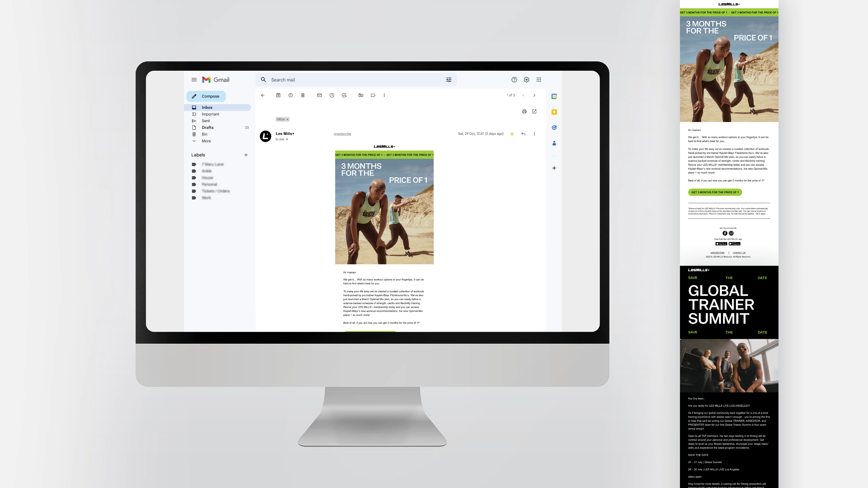Viewport: 868px width, 488px height.
Task: Archive this email
Action: [278, 95]
